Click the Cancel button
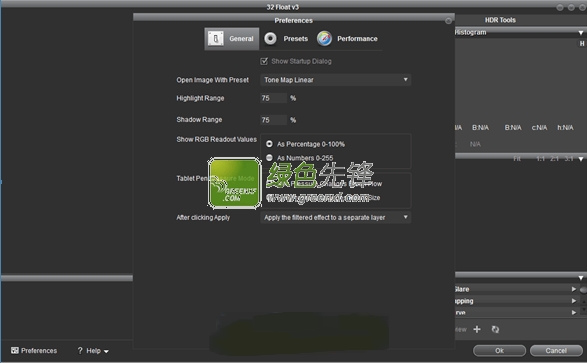 tap(556, 351)
